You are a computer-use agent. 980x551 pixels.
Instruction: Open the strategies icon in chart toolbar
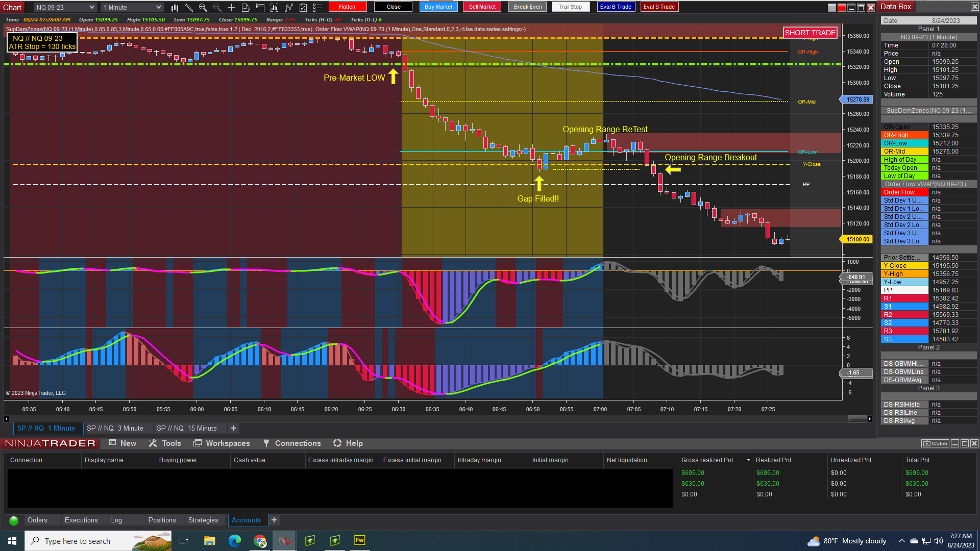pos(303,7)
